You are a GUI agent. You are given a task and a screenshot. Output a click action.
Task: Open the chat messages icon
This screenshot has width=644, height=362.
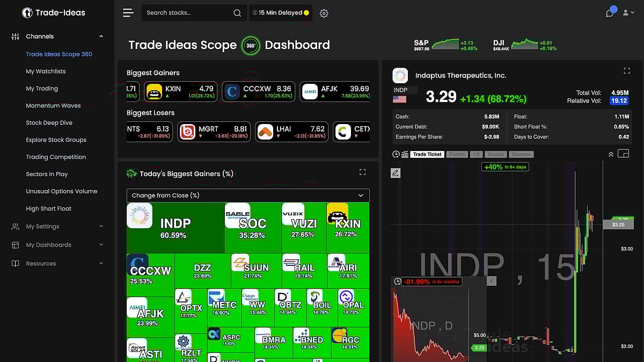[x=610, y=13]
